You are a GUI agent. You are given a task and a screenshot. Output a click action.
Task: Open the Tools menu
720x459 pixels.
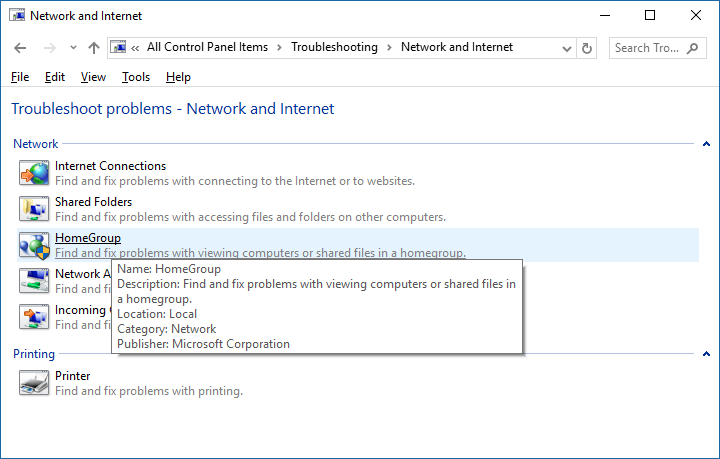[136, 77]
